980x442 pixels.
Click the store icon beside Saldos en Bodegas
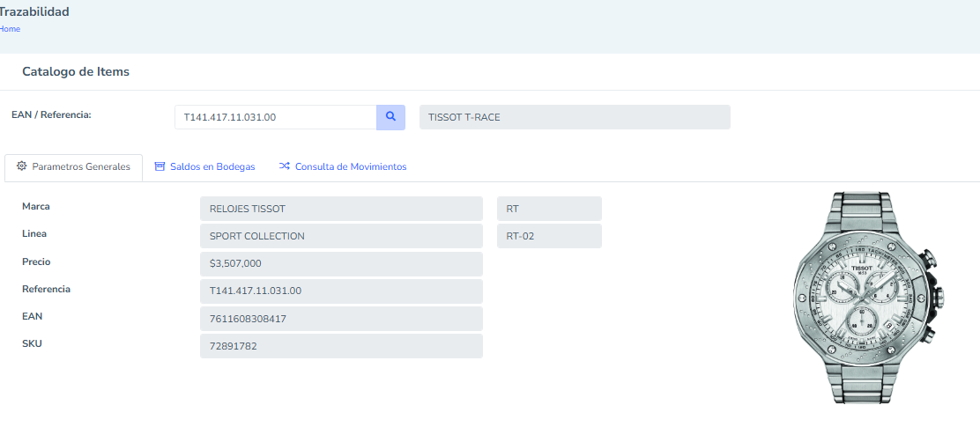[x=160, y=166]
